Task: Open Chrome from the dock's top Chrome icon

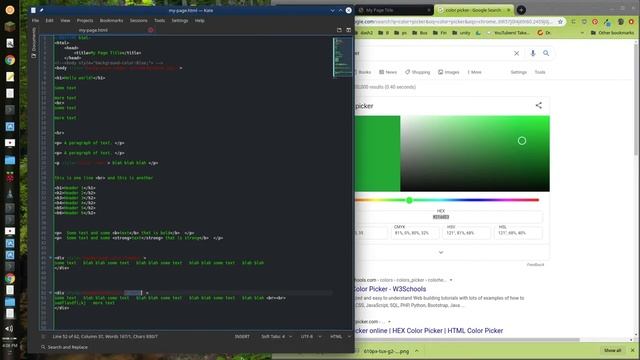Action: [x=10, y=60]
